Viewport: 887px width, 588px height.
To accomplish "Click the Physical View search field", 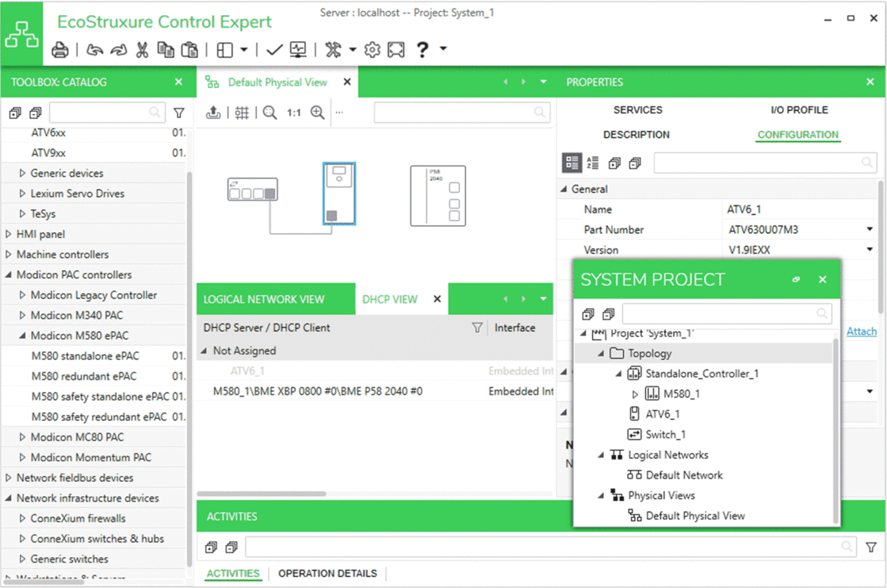I will 461,113.
